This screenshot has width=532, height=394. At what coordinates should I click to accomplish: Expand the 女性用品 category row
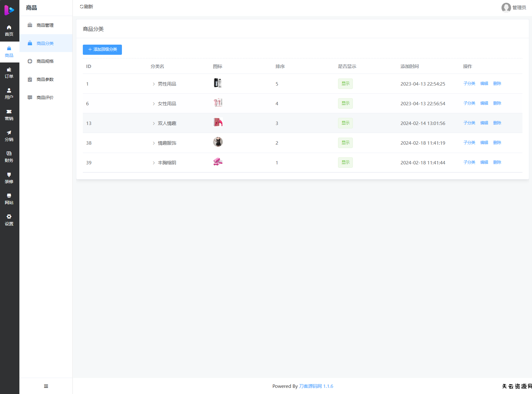coord(154,104)
